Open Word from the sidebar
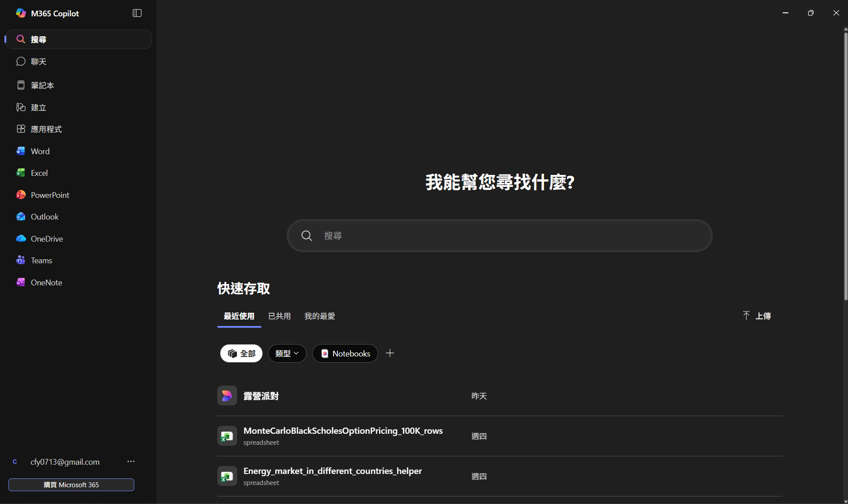This screenshot has width=848, height=504. pyautogui.click(x=40, y=151)
